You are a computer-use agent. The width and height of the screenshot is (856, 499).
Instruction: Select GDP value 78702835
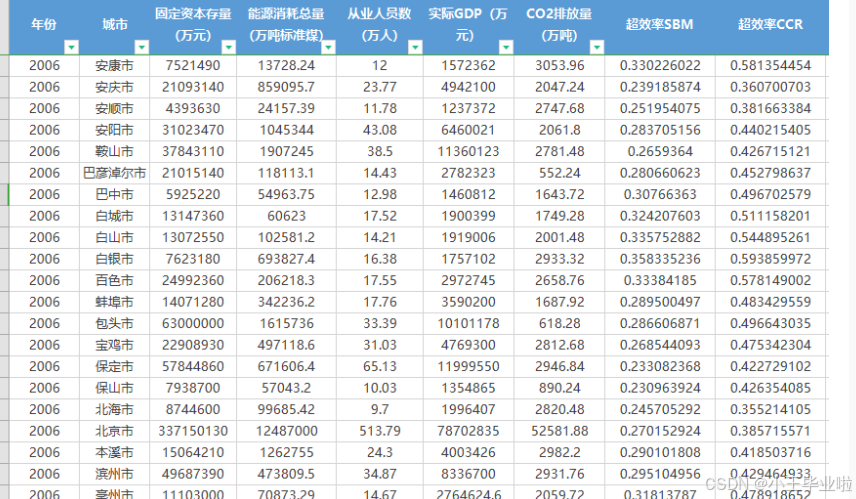[468, 431]
